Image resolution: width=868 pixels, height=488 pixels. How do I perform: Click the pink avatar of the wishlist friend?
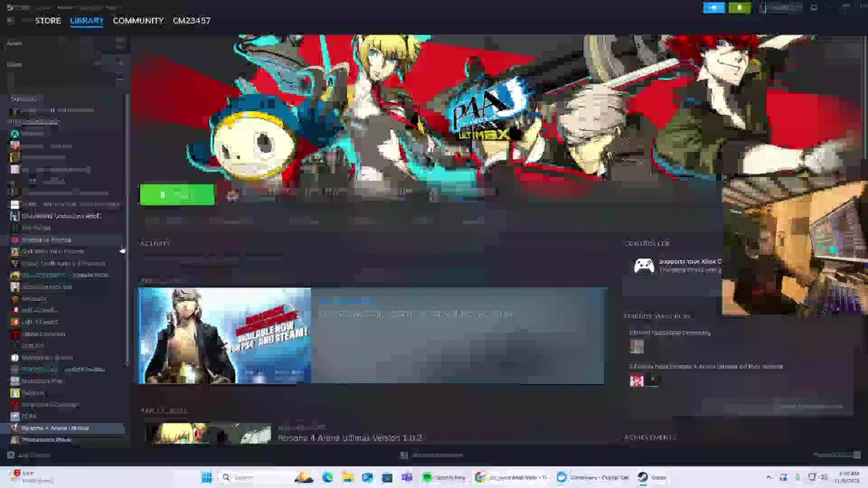point(636,380)
